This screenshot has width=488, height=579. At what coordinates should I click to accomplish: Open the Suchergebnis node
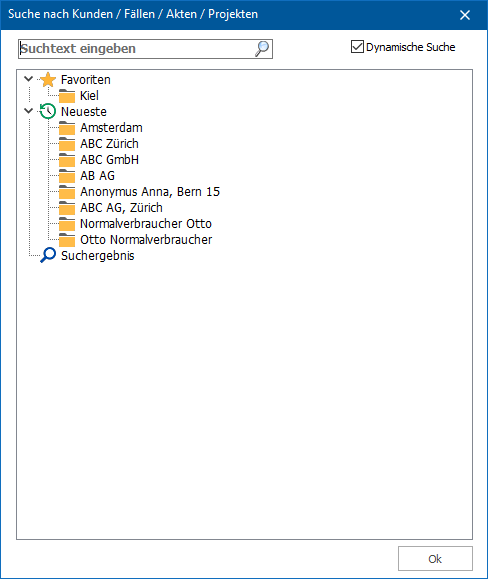97,256
